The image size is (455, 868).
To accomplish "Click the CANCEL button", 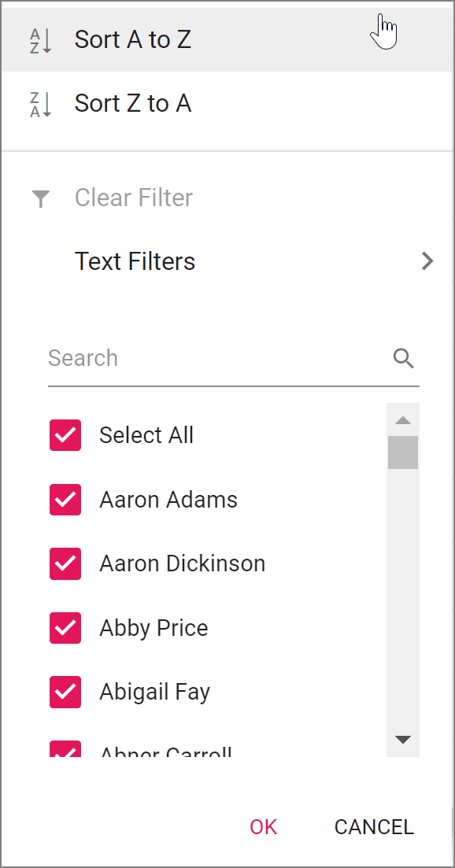I will click(x=374, y=826).
